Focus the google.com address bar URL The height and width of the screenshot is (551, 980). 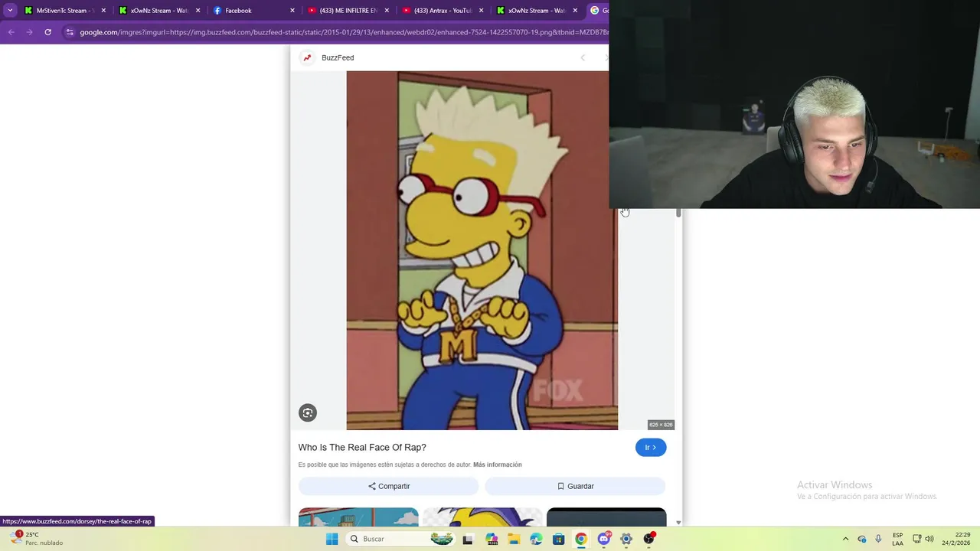[343, 32]
